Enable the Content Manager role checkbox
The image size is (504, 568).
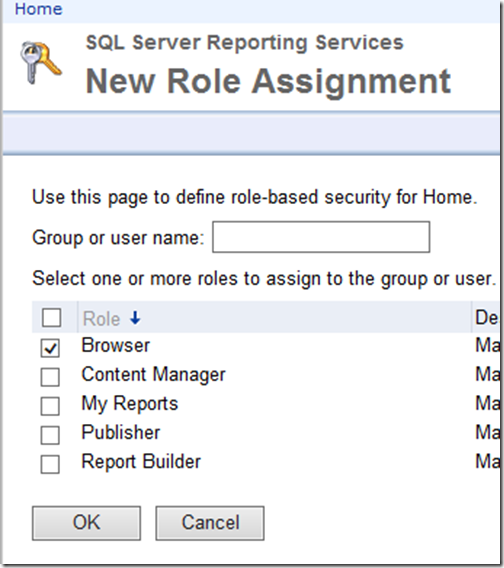pyautogui.click(x=50, y=377)
